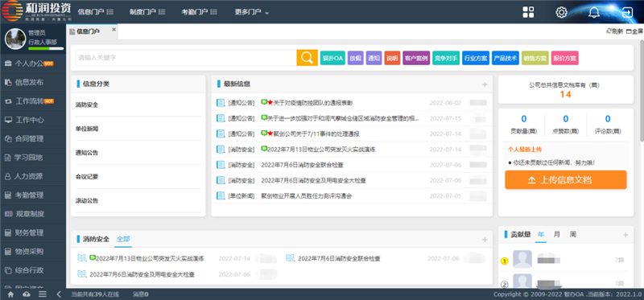Image resolution: width=644 pixels, height=300 pixels.
Task: Open the app grid icon in header
Action: tap(528, 12)
